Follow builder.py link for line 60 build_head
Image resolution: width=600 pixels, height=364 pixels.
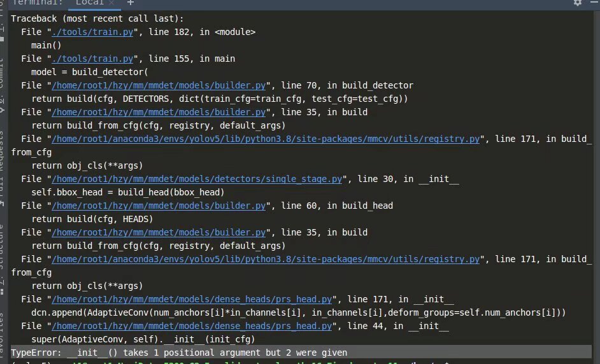click(x=159, y=206)
